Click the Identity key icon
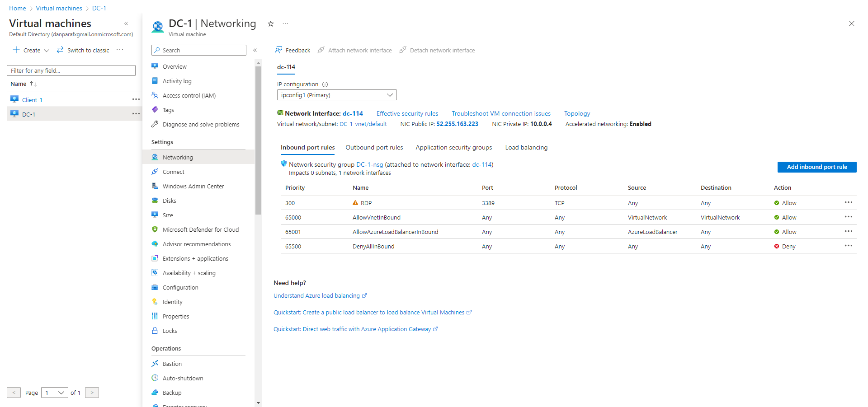Viewport: 868px width, 407px height. click(155, 301)
